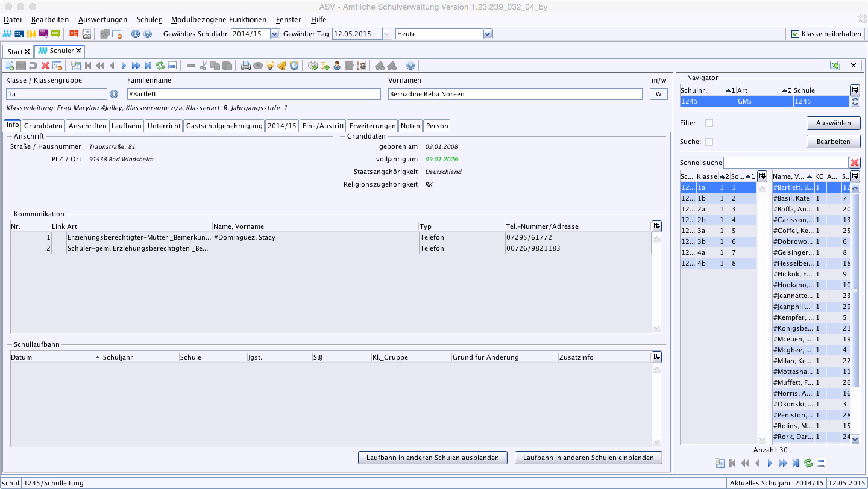This screenshot has width=868, height=489.
Task: Click the light bulb icon in Schüler toolbar
Action: point(270,66)
